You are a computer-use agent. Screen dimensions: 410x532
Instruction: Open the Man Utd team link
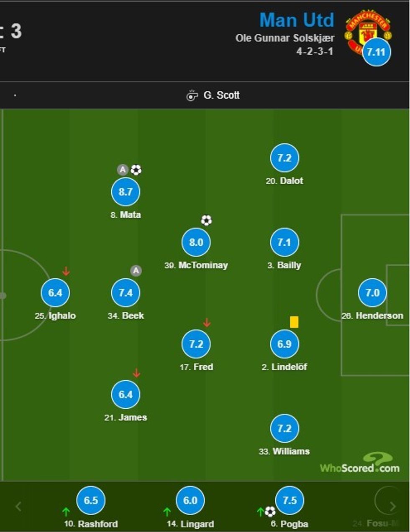click(297, 20)
